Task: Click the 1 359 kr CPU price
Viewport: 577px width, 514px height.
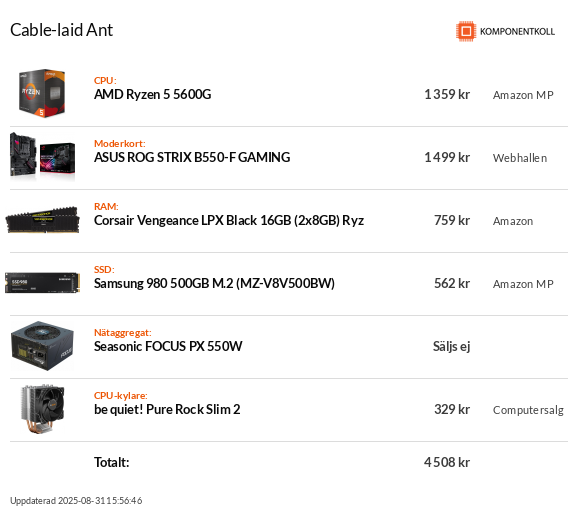Action: [x=447, y=95]
